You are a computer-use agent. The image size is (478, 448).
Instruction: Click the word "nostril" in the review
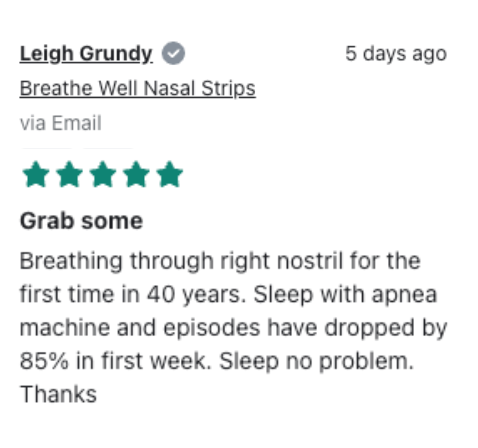(x=310, y=261)
